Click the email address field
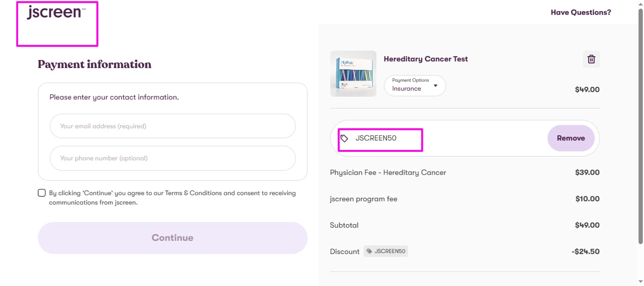 click(x=173, y=126)
